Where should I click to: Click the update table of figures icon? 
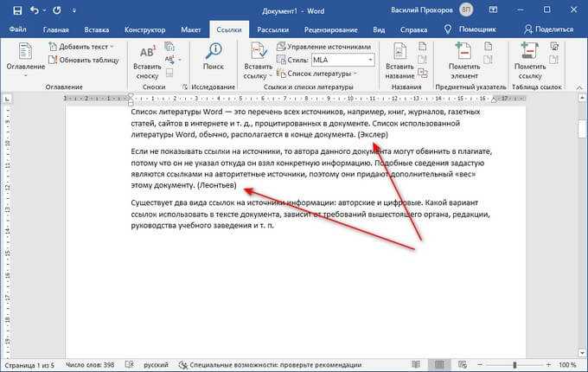(423, 60)
